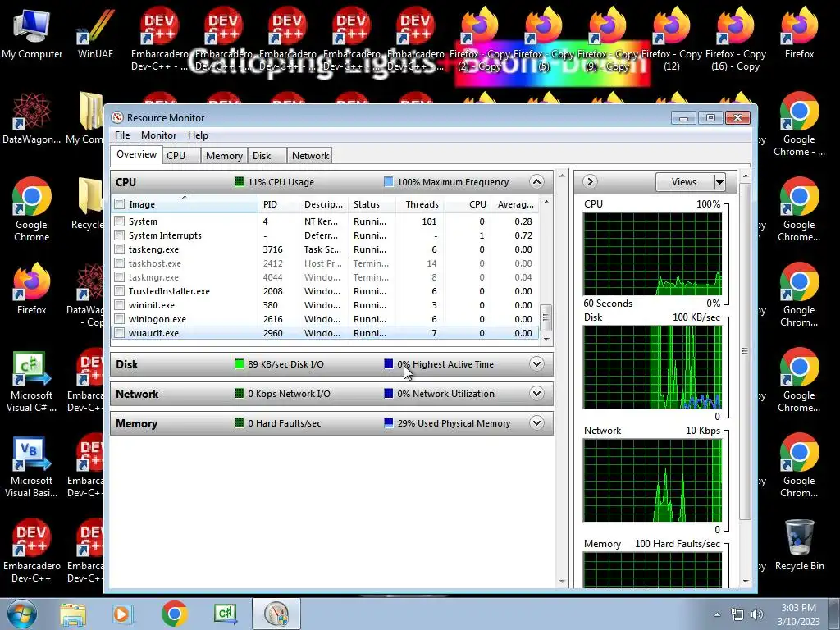Click the network tray icon
Viewport: 840px width, 630px height.
point(737,614)
